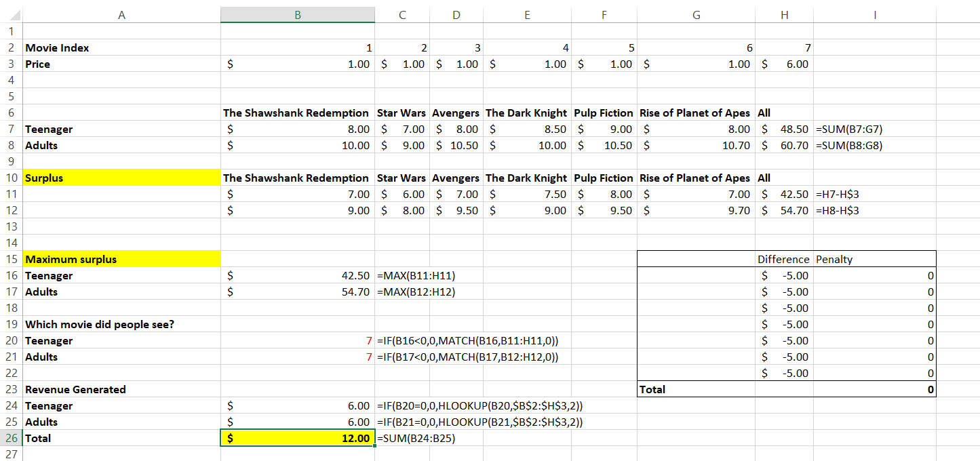Select the column B header
This screenshot has width=980, height=461.
297,15
